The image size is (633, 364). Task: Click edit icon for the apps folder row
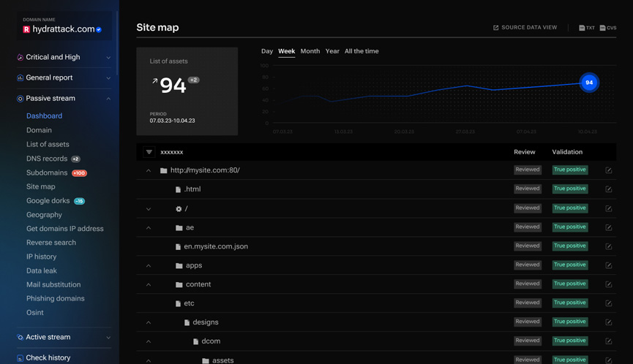click(x=608, y=265)
